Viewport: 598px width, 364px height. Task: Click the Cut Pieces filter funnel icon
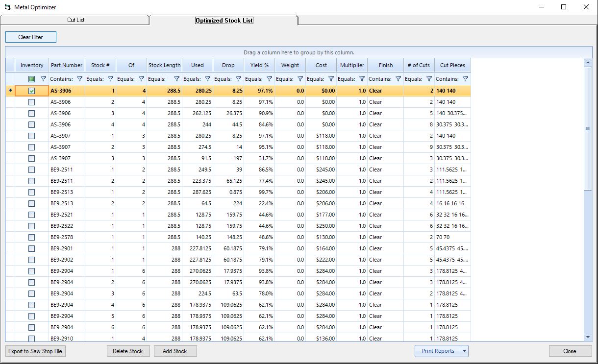click(466, 79)
